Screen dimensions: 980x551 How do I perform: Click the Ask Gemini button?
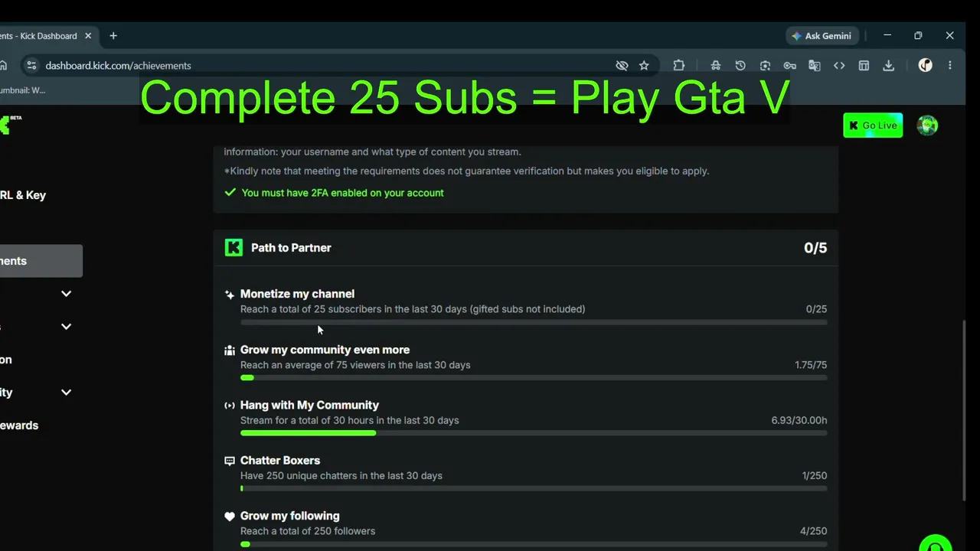[822, 36]
